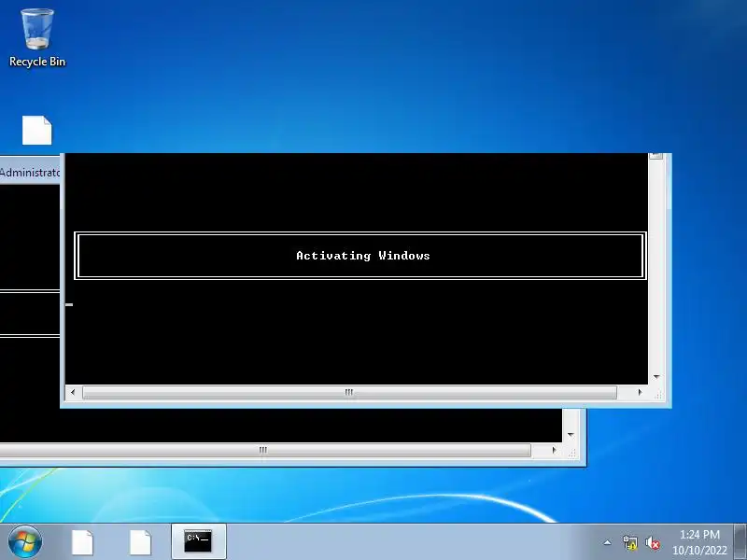Open the Windows Start menu orb
The image size is (747, 560).
click(25, 542)
